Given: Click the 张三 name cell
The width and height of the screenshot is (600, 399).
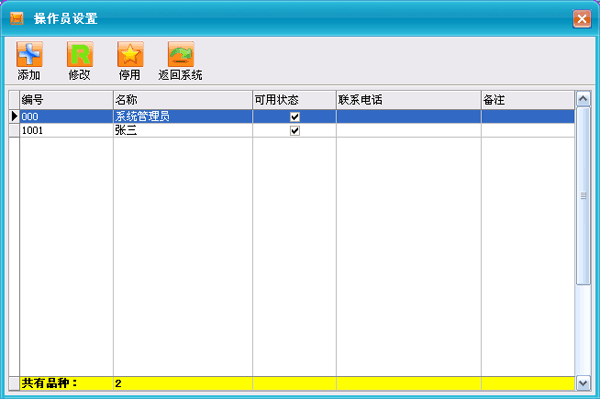Looking at the screenshot, I should coord(183,130).
